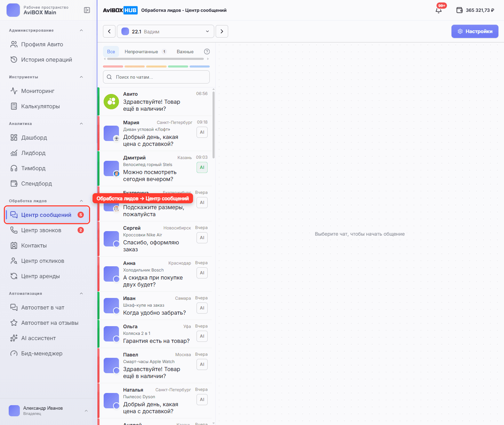504x425 pixels.
Task: Toggle the AI button on Мария's chat
Action: pyautogui.click(x=202, y=132)
